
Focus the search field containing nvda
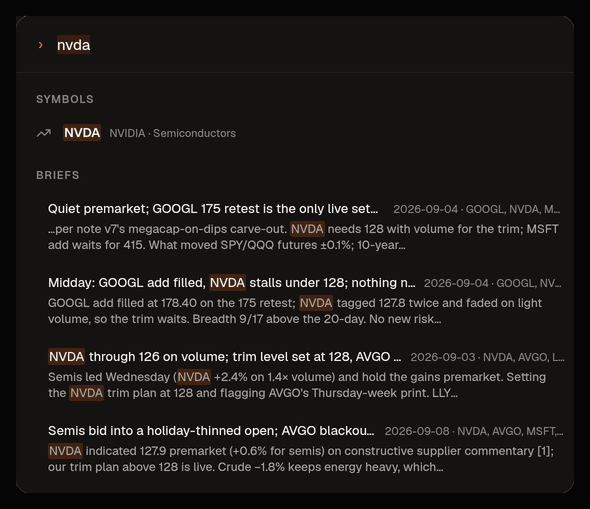click(x=295, y=45)
